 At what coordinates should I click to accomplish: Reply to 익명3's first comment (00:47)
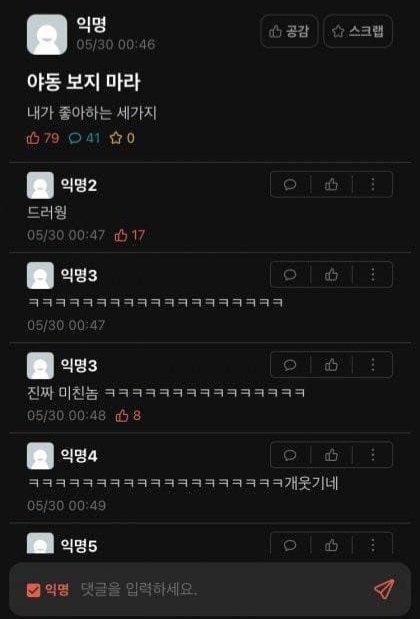[290, 274]
